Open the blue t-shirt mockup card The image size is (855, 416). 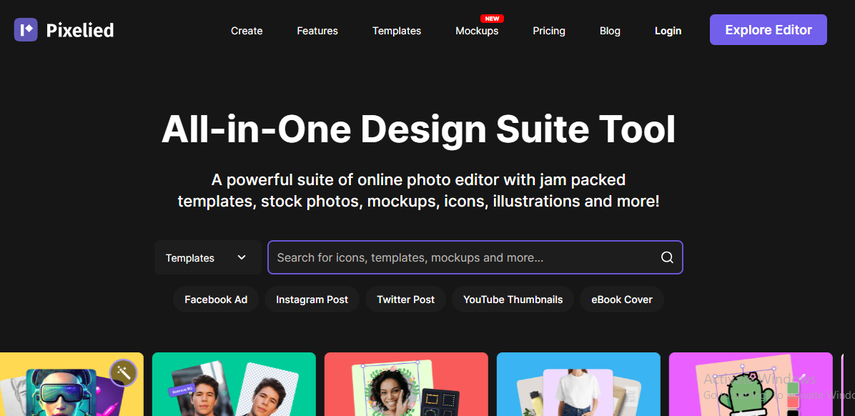[x=579, y=384]
